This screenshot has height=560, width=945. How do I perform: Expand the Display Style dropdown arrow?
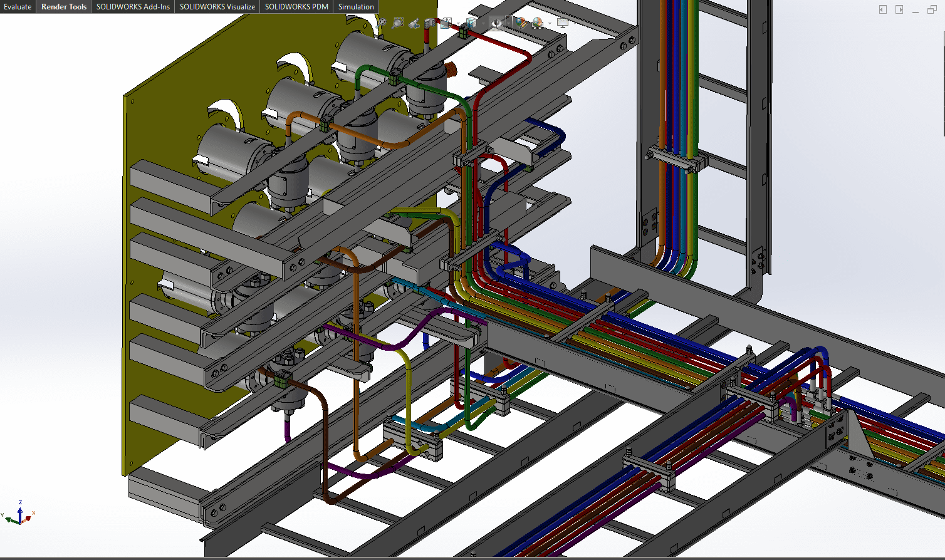[x=483, y=24]
